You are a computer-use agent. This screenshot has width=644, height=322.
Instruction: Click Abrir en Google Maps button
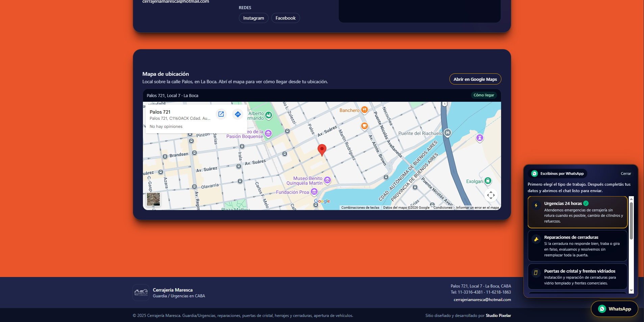[x=475, y=79]
